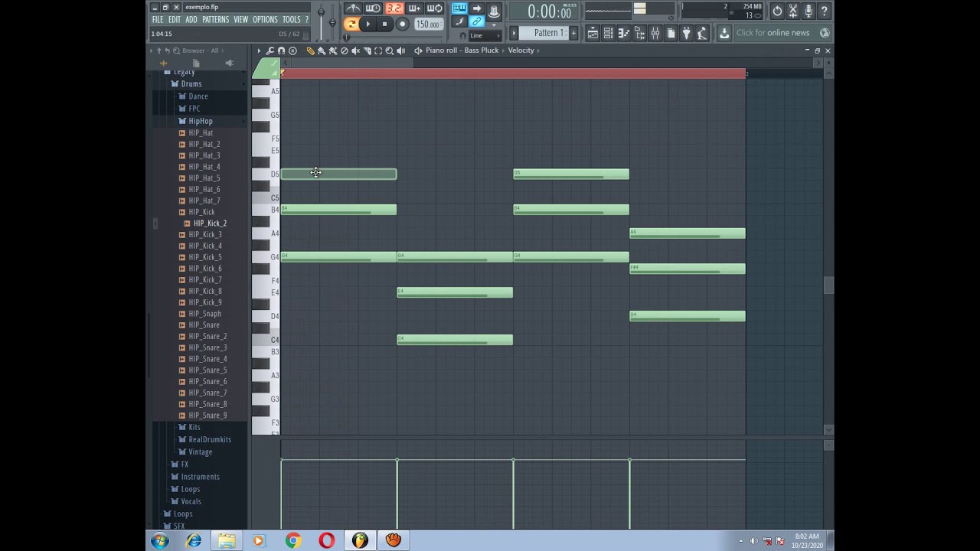Enable typing keyboard to piano icon
The height and width of the screenshot is (551, 980).
[x=459, y=8]
